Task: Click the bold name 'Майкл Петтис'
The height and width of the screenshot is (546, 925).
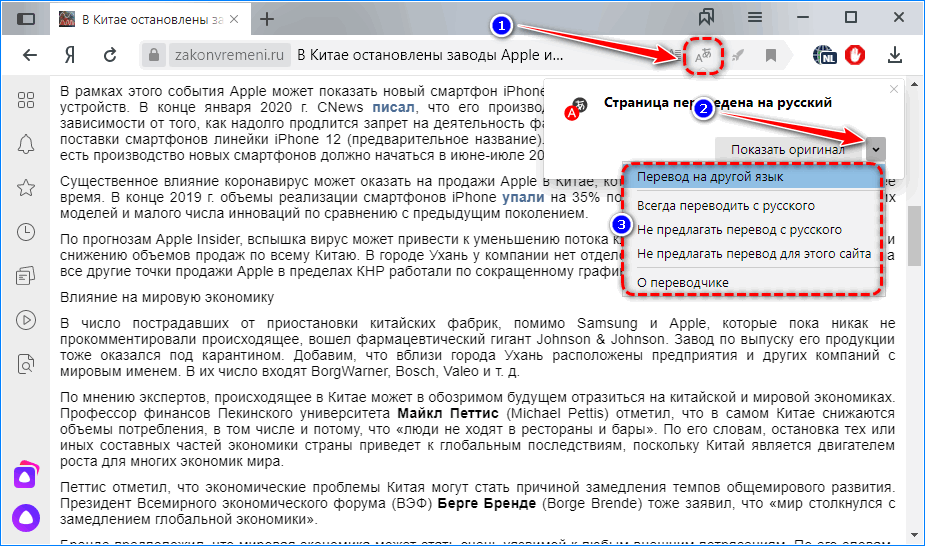Action: tap(448, 413)
